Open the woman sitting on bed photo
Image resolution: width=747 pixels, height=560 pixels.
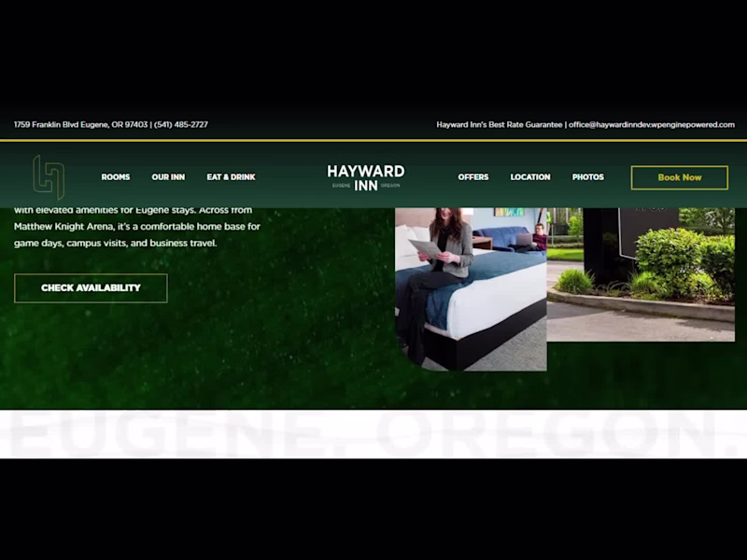pos(471,289)
